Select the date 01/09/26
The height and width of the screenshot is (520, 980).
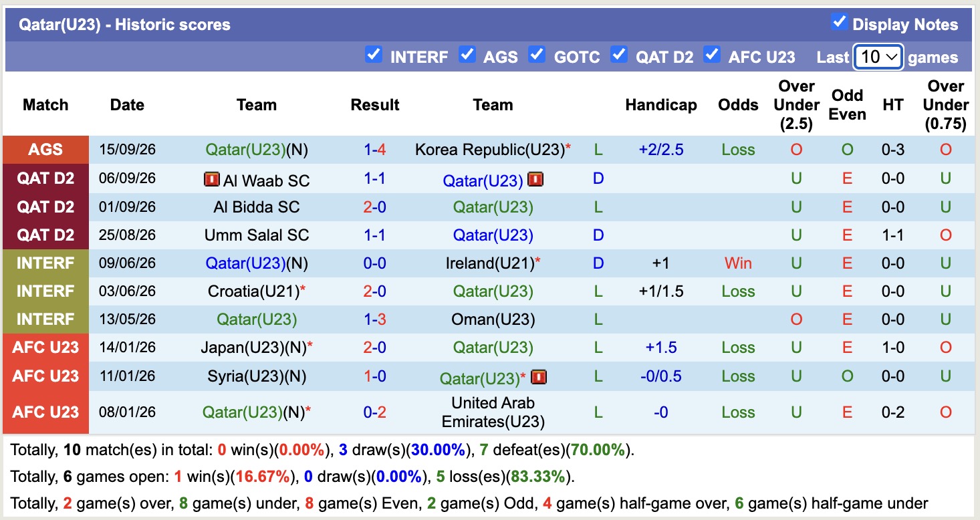(127, 207)
